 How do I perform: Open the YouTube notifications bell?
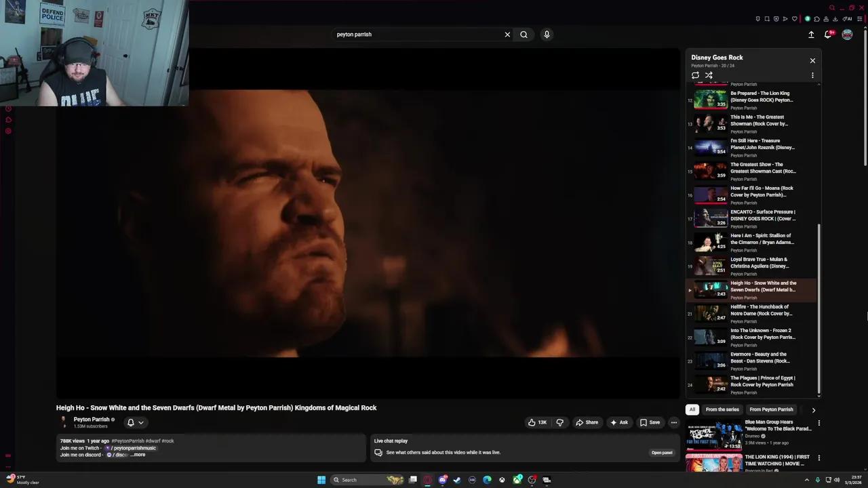tap(828, 35)
